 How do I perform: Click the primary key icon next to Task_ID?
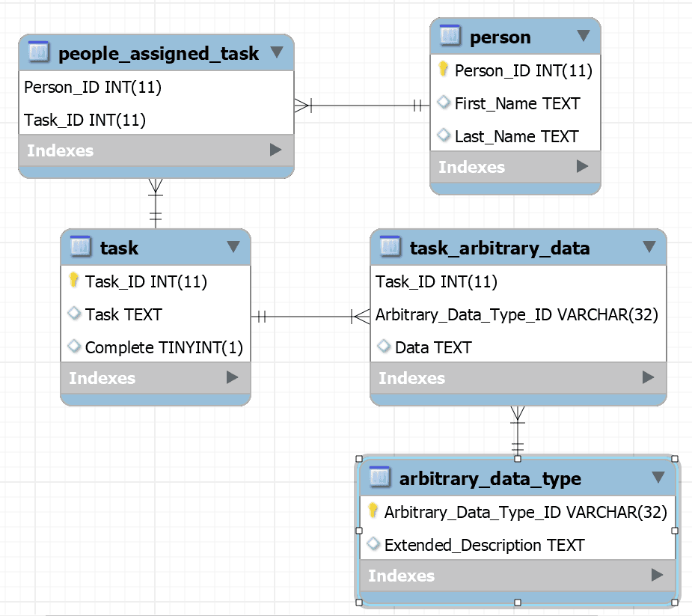pos(73,281)
